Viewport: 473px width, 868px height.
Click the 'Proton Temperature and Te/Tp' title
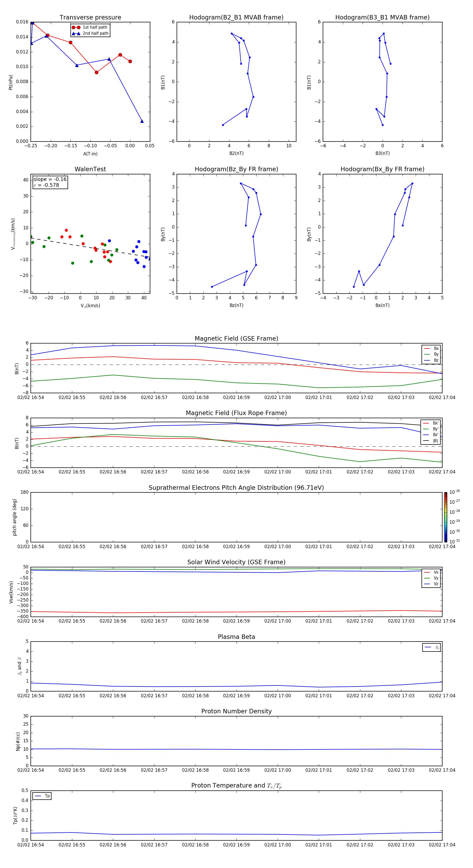pos(236,786)
